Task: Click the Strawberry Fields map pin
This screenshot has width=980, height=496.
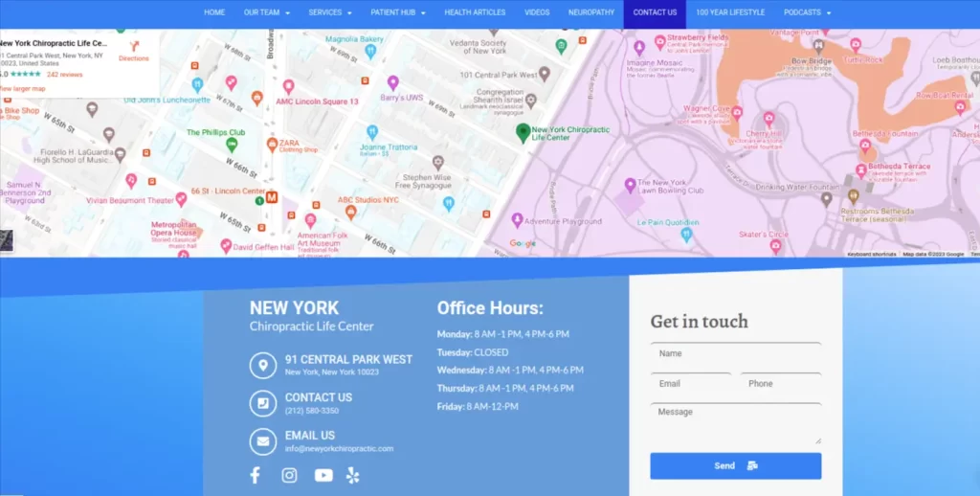Action: 659,42
